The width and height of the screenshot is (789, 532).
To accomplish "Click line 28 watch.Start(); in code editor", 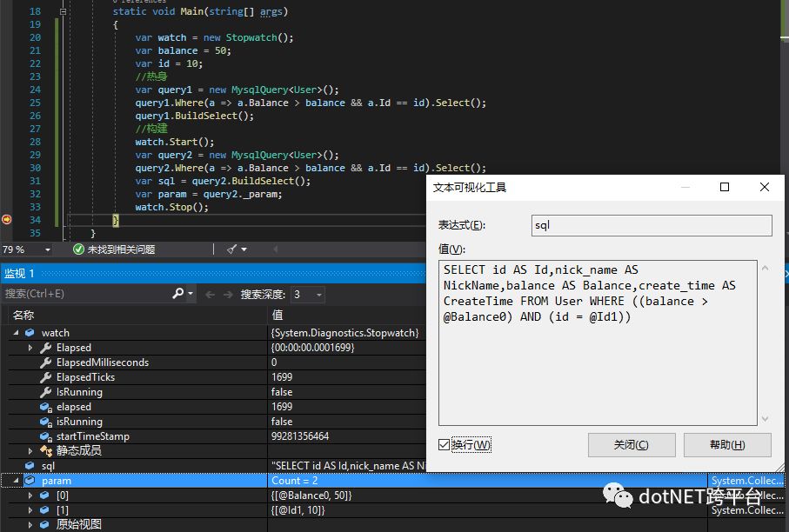I will click(175, 142).
